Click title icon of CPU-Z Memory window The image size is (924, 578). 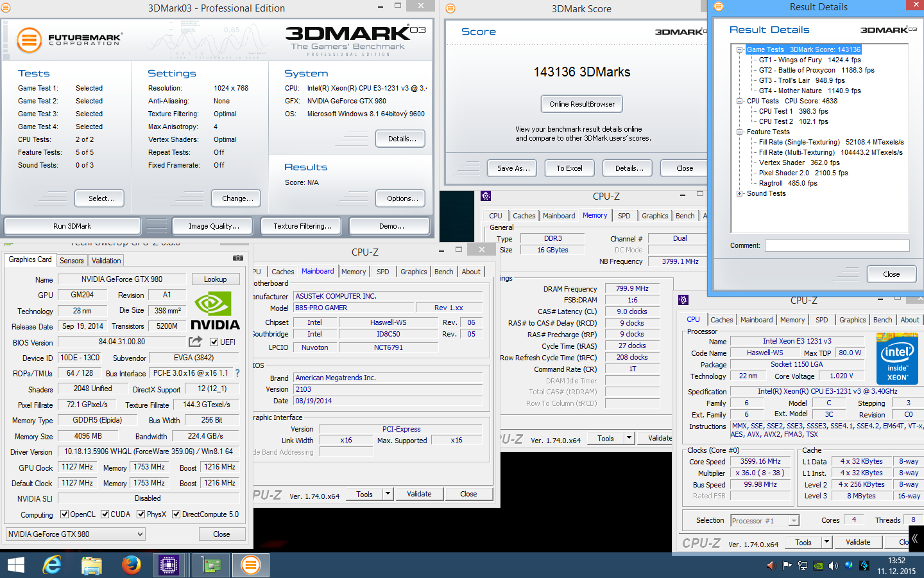486,196
